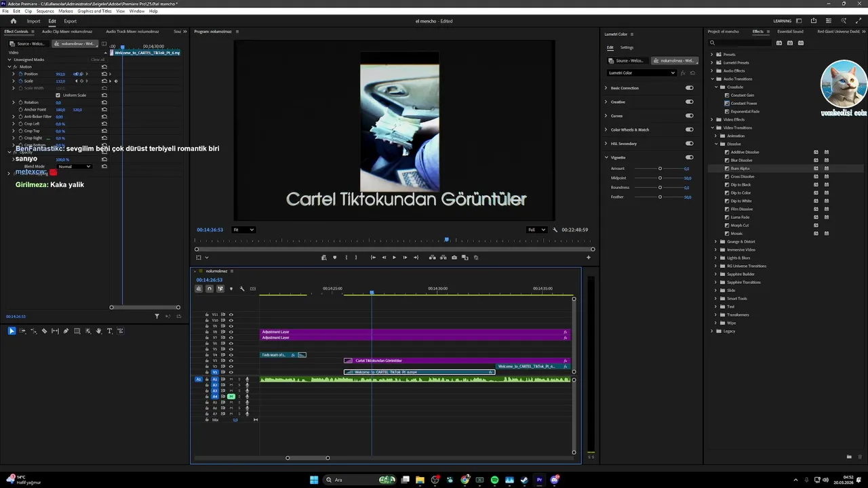Open Spotify from taskbar

494,480
